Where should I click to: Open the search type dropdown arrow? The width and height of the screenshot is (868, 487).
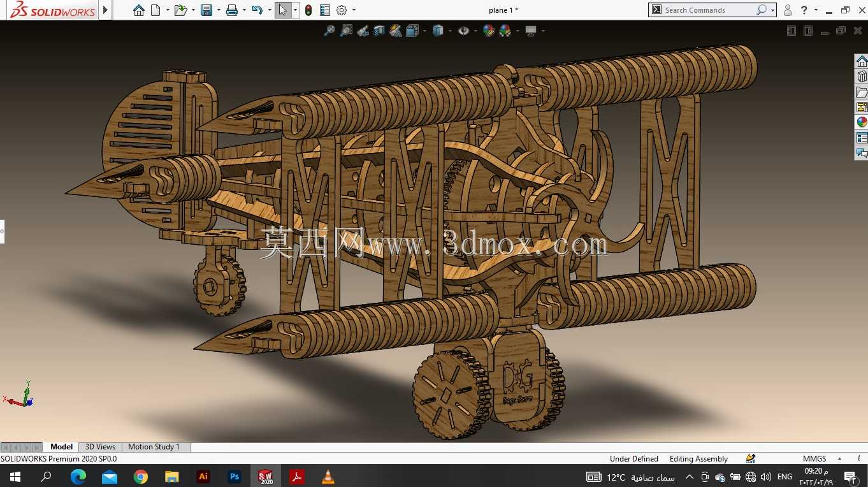772,10
